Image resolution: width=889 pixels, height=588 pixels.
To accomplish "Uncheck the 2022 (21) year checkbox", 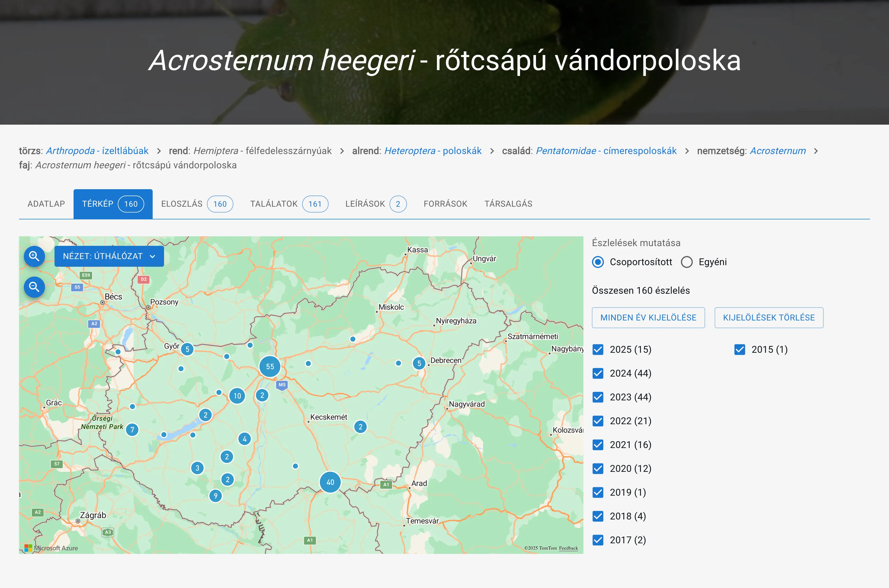I will pyautogui.click(x=598, y=421).
